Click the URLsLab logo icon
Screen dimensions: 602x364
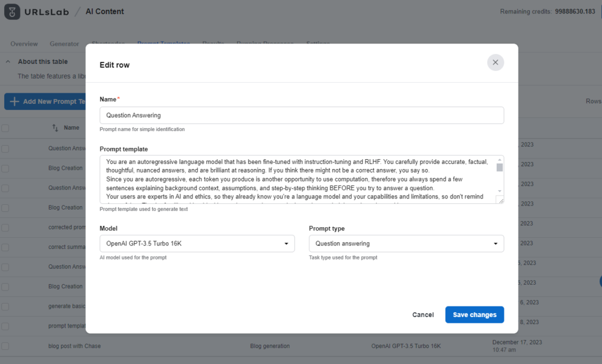click(x=12, y=12)
